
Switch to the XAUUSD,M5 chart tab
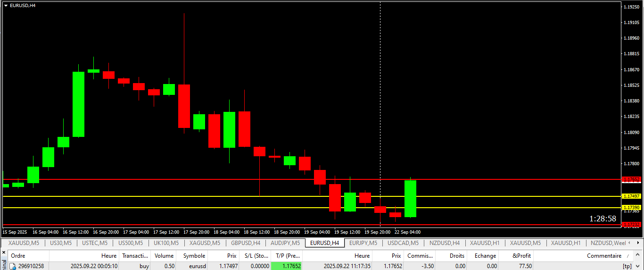click(x=24, y=243)
